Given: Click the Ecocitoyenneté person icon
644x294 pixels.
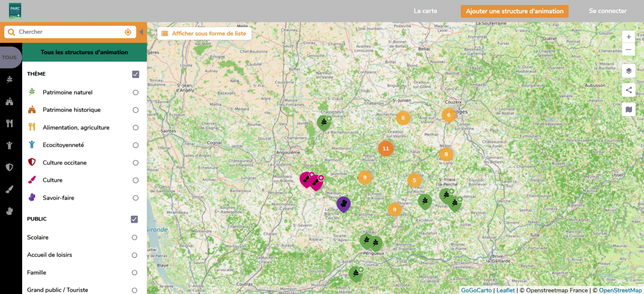Looking at the screenshot, I should coord(32,145).
